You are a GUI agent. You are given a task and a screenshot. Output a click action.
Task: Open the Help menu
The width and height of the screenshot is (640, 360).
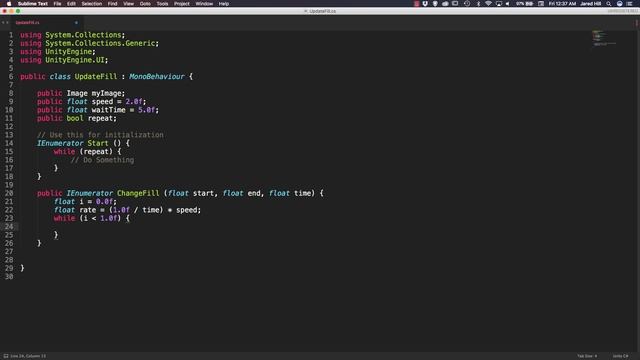click(224, 4)
